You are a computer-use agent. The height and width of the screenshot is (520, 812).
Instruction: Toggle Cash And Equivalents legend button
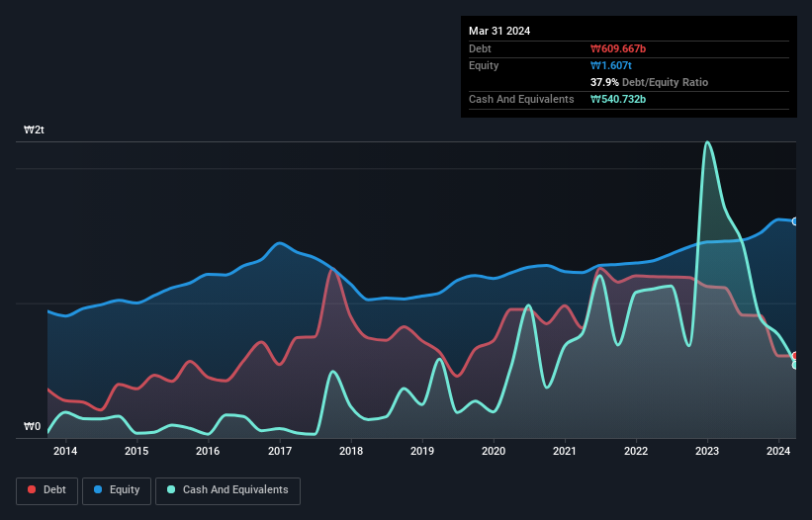click(x=227, y=490)
